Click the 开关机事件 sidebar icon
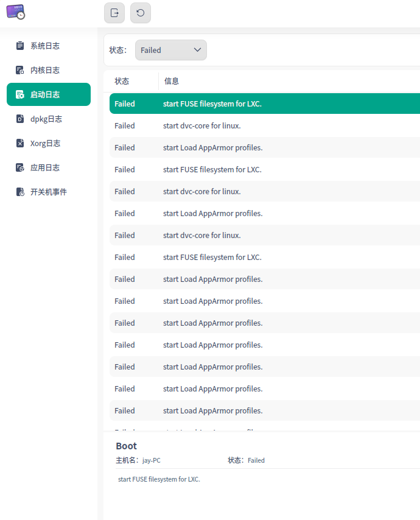The width and height of the screenshot is (420, 520). click(x=20, y=192)
